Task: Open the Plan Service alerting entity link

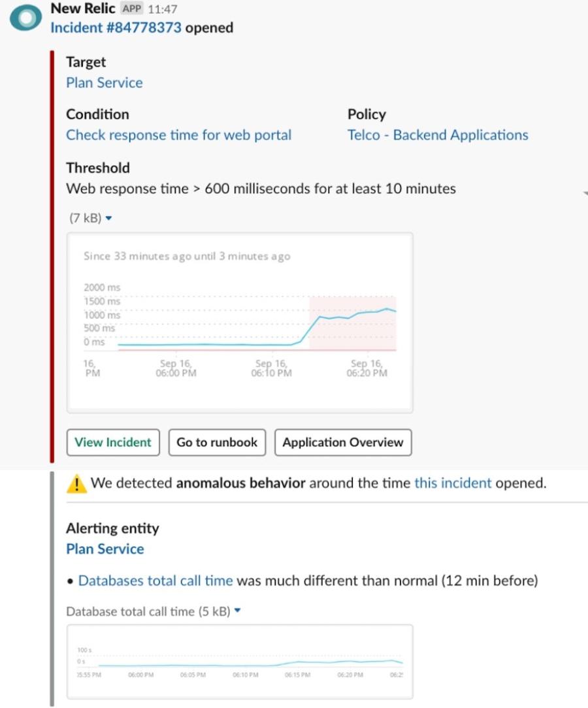Action: click(105, 549)
